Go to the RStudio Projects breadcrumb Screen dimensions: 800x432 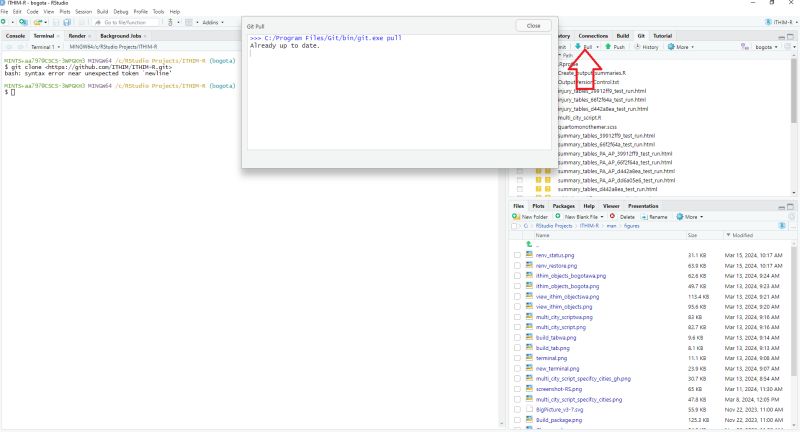pyautogui.click(x=554, y=225)
